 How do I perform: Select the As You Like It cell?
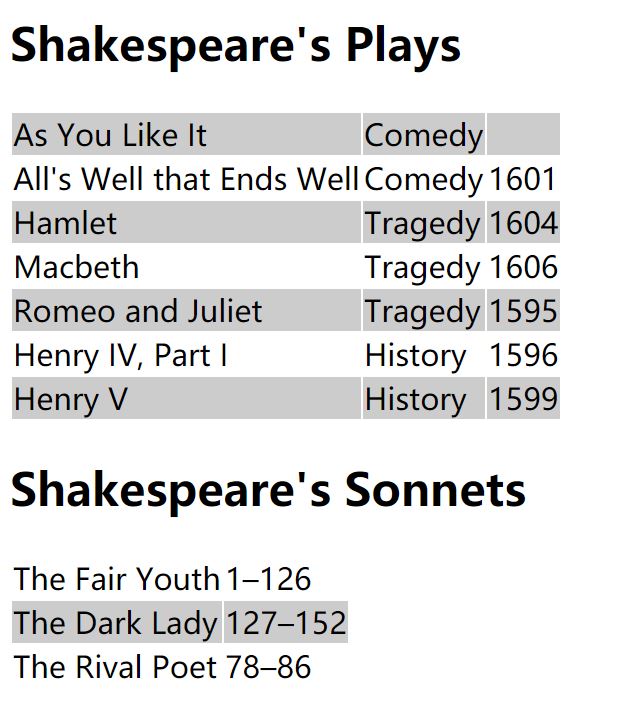click(187, 134)
